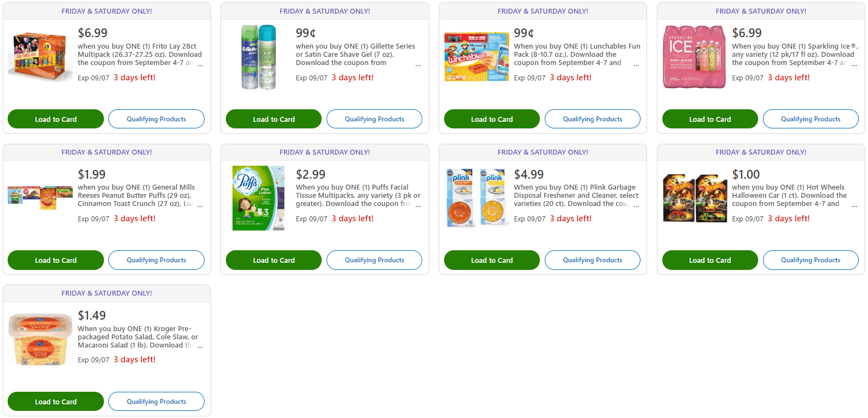Open the Lunchables Fun Pack image
The height and width of the screenshot is (418, 868).
(x=476, y=57)
